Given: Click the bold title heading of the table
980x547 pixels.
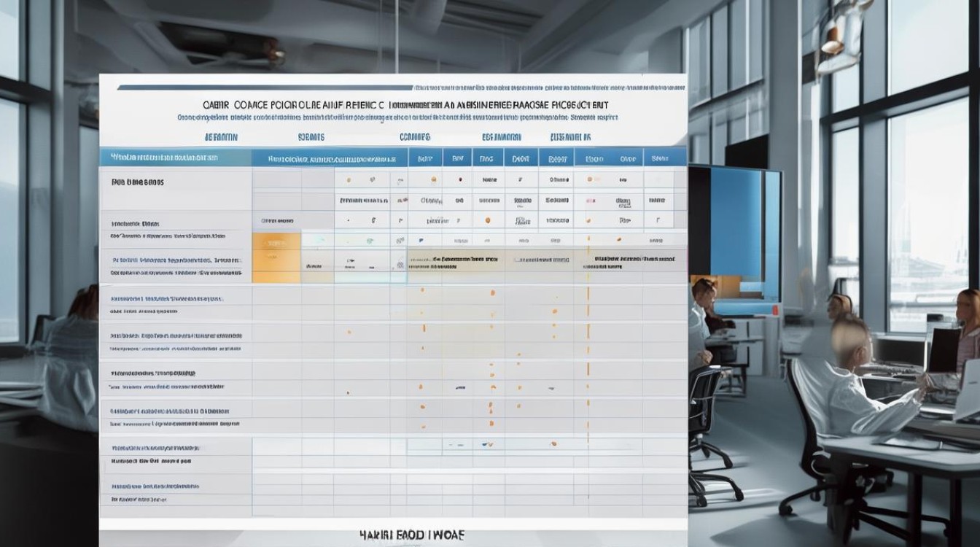Looking at the screenshot, I should (x=400, y=105).
